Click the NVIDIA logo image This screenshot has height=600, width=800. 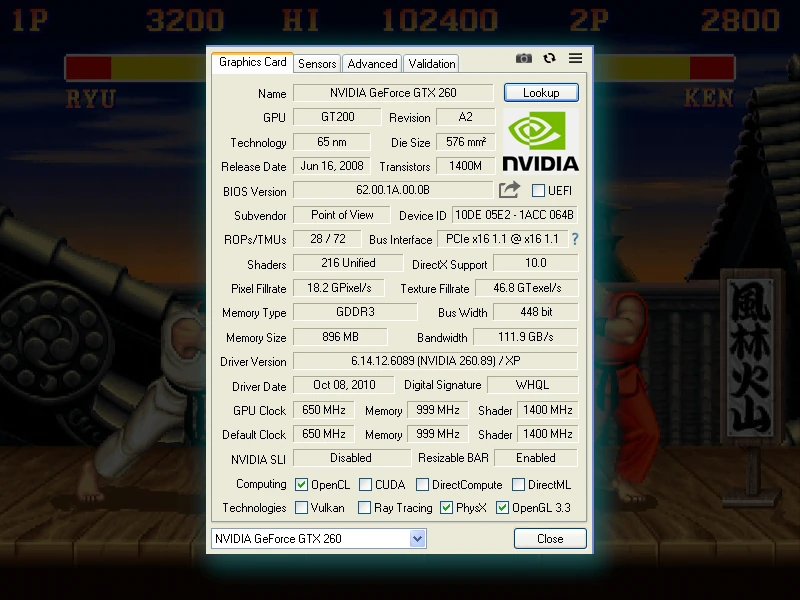(541, 141)
